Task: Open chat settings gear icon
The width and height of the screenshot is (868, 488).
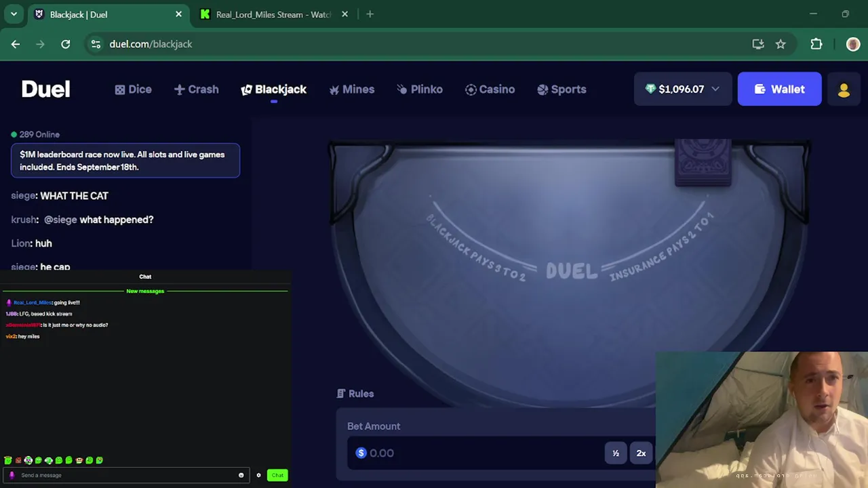Action: [x=258, y=475]
